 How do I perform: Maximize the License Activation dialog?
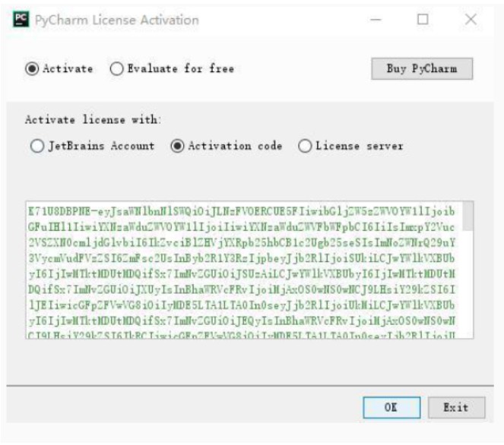point(423,20)
